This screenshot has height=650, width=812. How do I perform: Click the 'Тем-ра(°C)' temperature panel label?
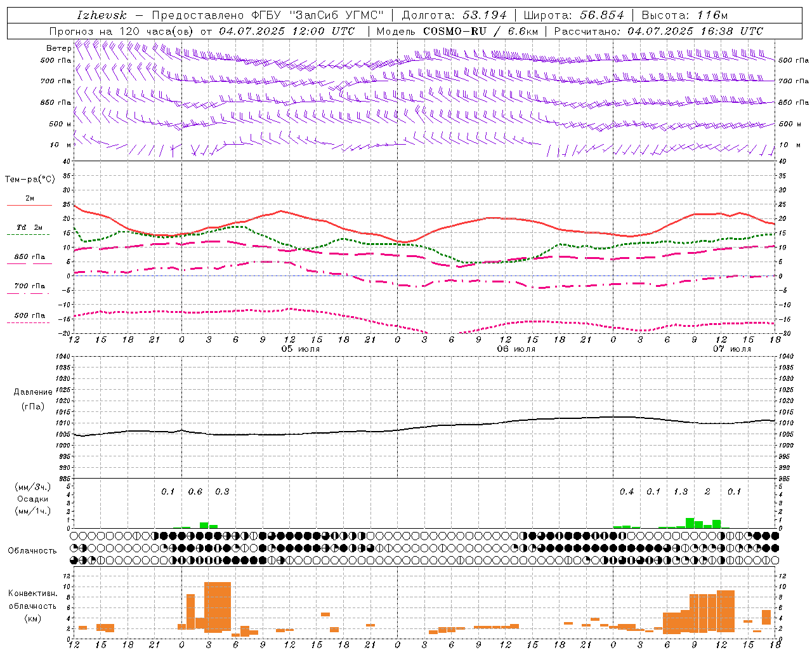[30, 180]
